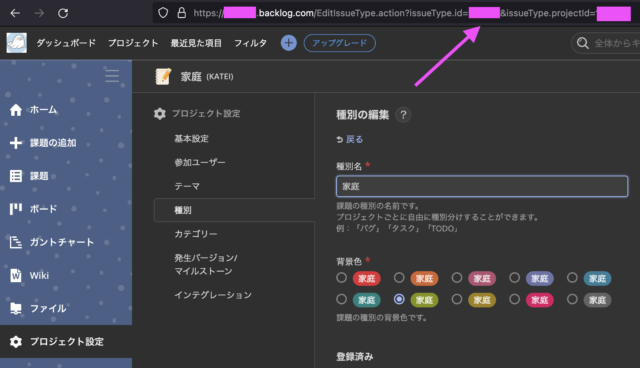Click the gear icon beside プロジェクト設定 heading
640x368 pixels.
[160, 113]
